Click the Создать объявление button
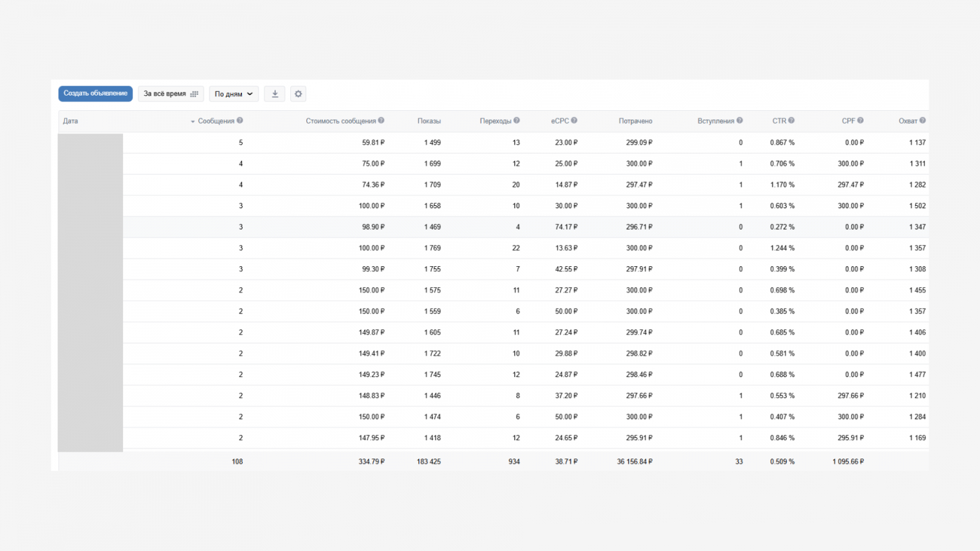Screen dimensions: 980x551 tap(96, 94)
